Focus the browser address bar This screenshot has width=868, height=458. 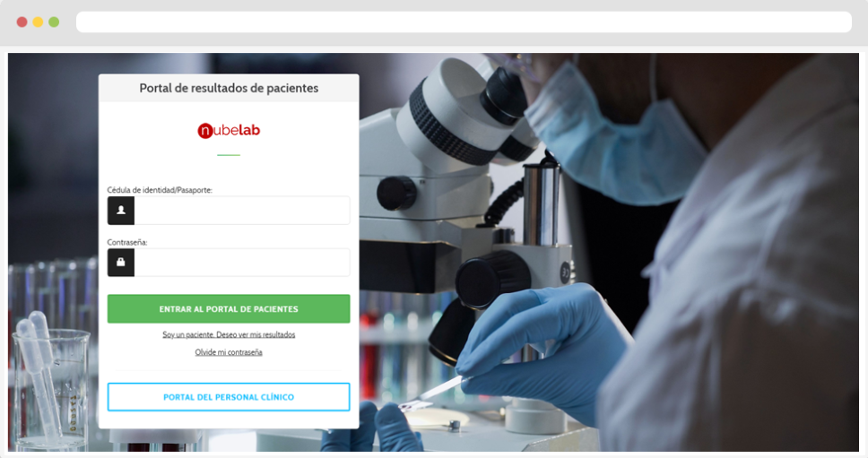tap(464, 22)
